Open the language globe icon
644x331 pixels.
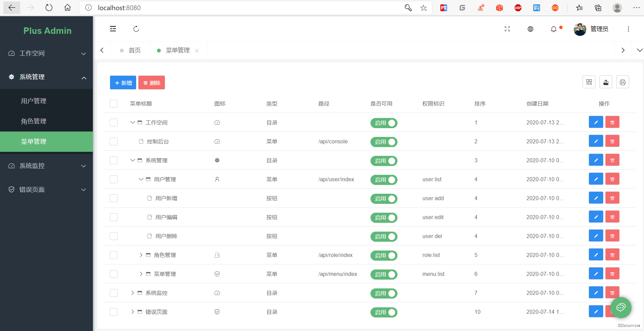click(x=530, y=29)
